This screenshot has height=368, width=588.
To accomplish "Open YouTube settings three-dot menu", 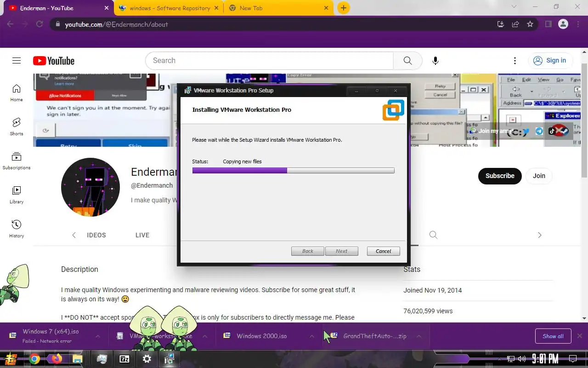I will (515, 61).
